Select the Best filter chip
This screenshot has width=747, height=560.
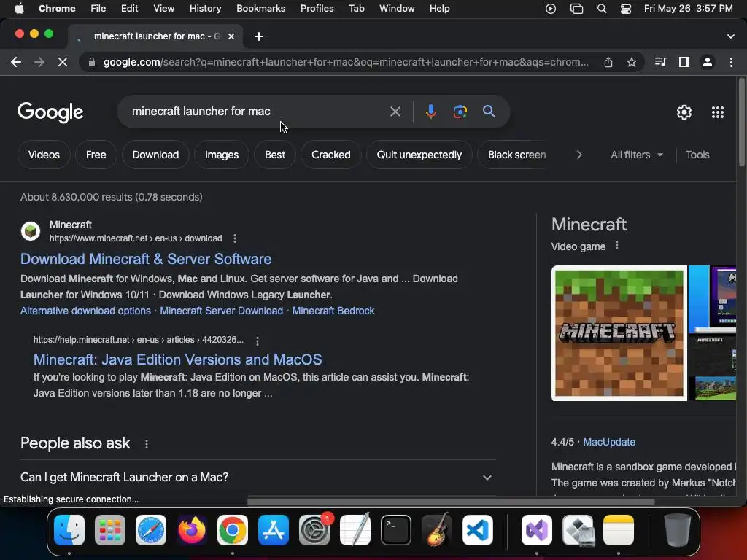275,155
